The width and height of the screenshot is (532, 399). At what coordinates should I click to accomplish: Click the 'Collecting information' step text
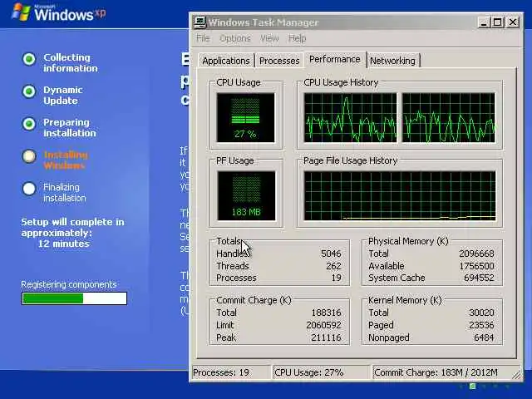click(70, 63)
